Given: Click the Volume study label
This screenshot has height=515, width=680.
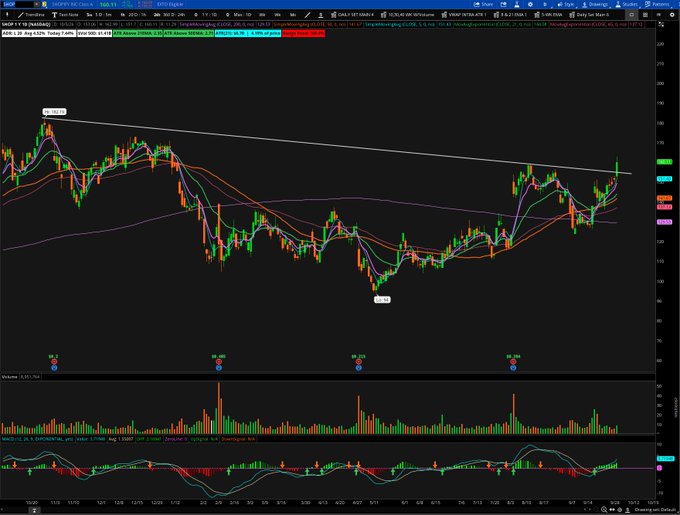Looking at the screenshot, I should click(10, 377).
